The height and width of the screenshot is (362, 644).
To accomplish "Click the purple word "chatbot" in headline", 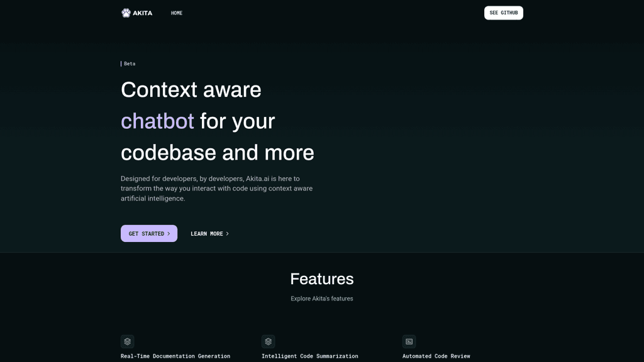I will coord(157,121).
